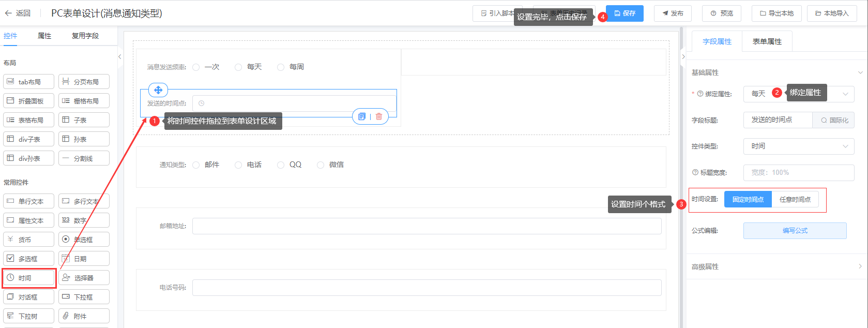The height and width of the screenshot is (328, 868).
Task: Choose 任意时间点 time setting
Action: (x=795, y=199)
